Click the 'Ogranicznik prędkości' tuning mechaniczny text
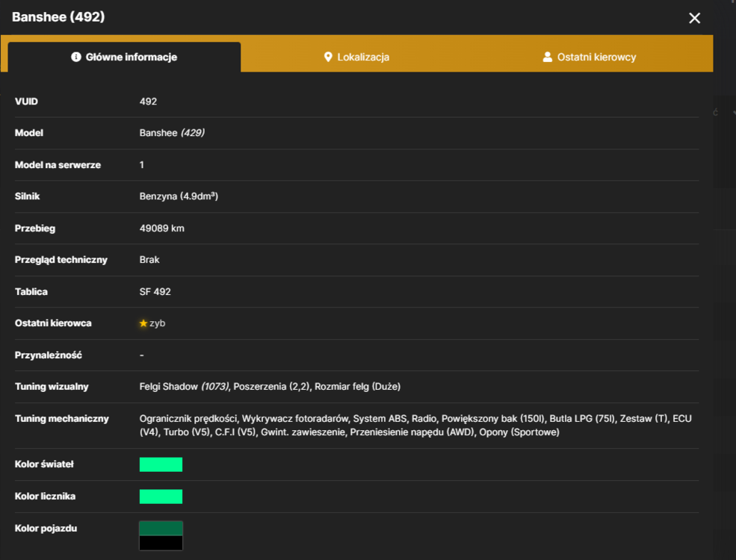The height and width of the screenshot is (560, 736). [188, 418]
